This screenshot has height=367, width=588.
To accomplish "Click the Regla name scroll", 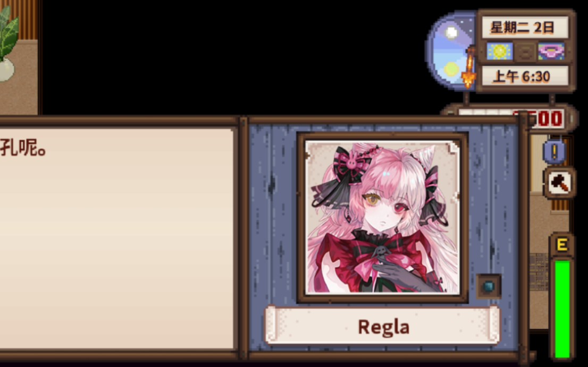I will (x=382, y=326).
